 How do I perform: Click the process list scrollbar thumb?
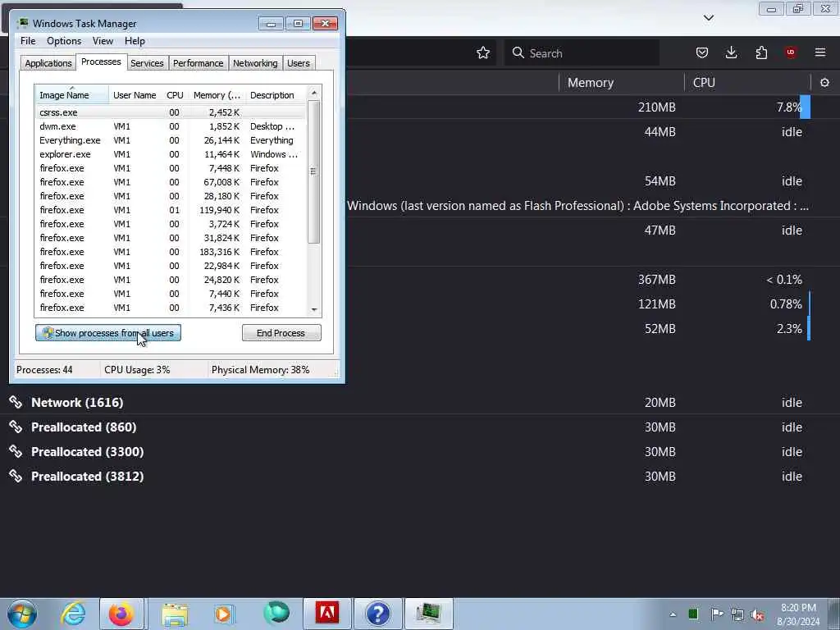314,171
